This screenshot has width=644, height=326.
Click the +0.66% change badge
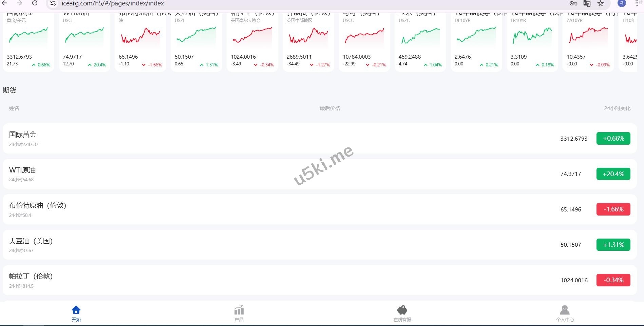pos(613,138)
